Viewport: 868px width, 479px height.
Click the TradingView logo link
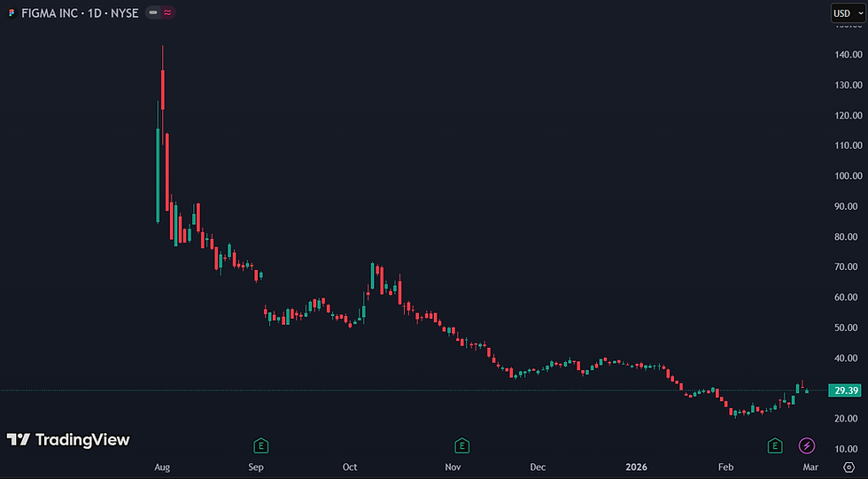pyautogui.click(x=68, y=440)
